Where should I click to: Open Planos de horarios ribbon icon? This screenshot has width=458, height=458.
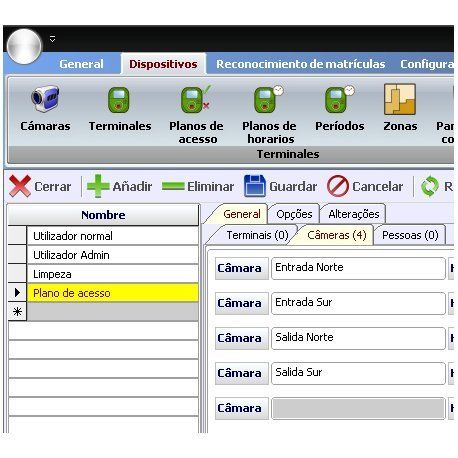(269, 114)
